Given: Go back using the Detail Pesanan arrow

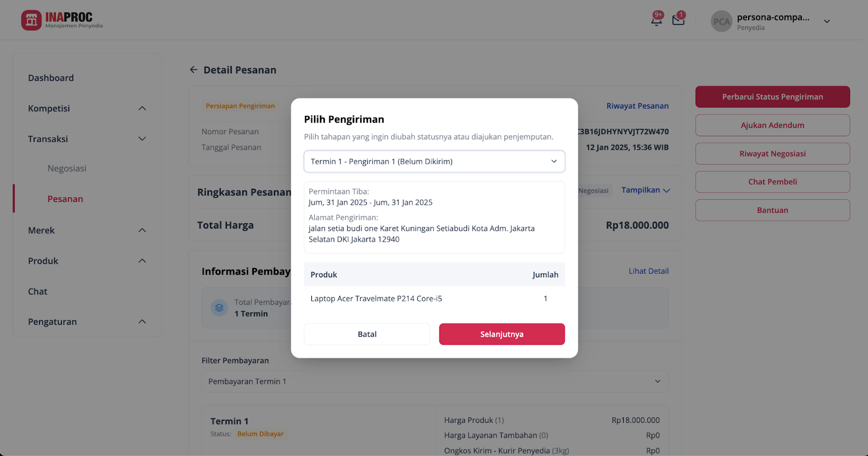Looking at the screenshot, I should click(x=194, y=69).
